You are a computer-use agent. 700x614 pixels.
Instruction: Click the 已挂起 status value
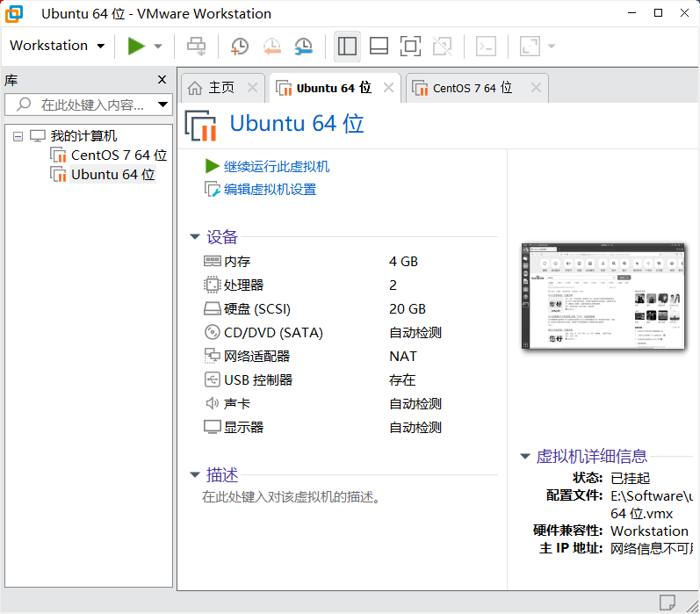pyautogui.click(x=630, y=478)
